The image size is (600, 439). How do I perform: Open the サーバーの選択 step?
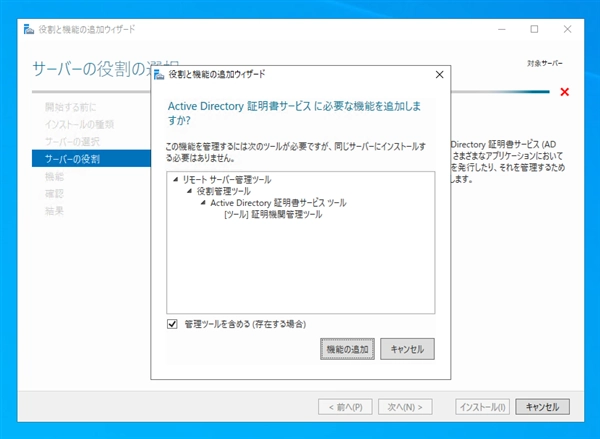(x=72, y=142)
